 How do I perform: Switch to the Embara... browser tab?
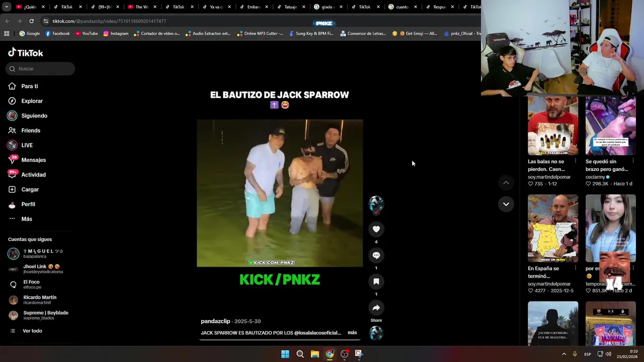point(253,7)
